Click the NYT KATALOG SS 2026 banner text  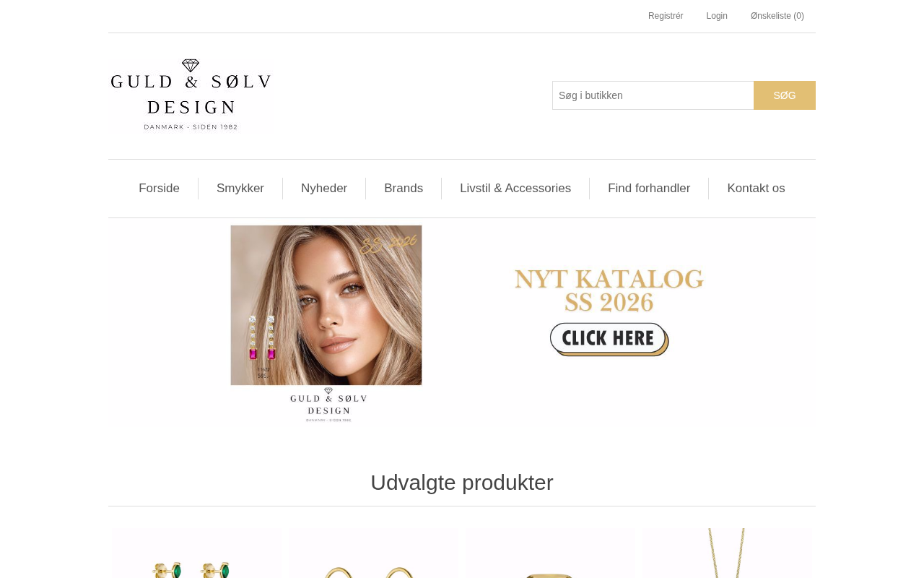point(609,290)
